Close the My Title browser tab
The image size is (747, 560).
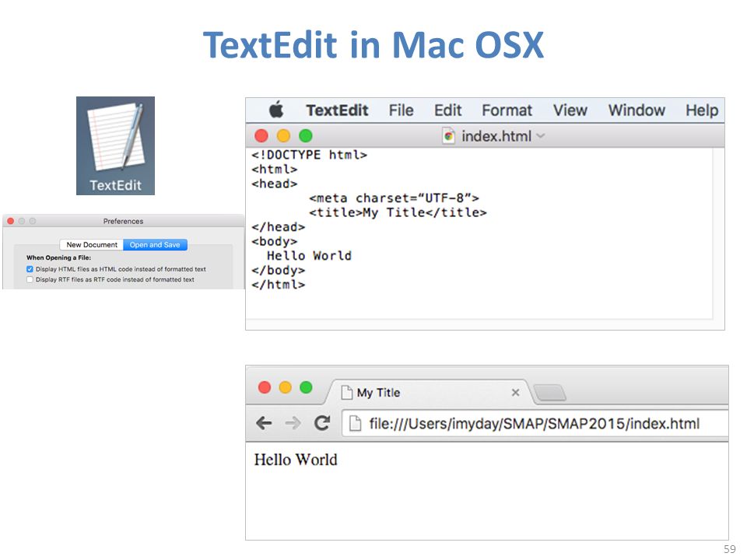(515, 393)
